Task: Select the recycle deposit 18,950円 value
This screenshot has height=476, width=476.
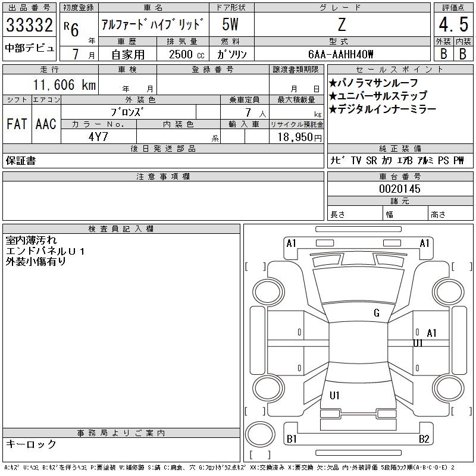Action: click(x=299, y=137)
